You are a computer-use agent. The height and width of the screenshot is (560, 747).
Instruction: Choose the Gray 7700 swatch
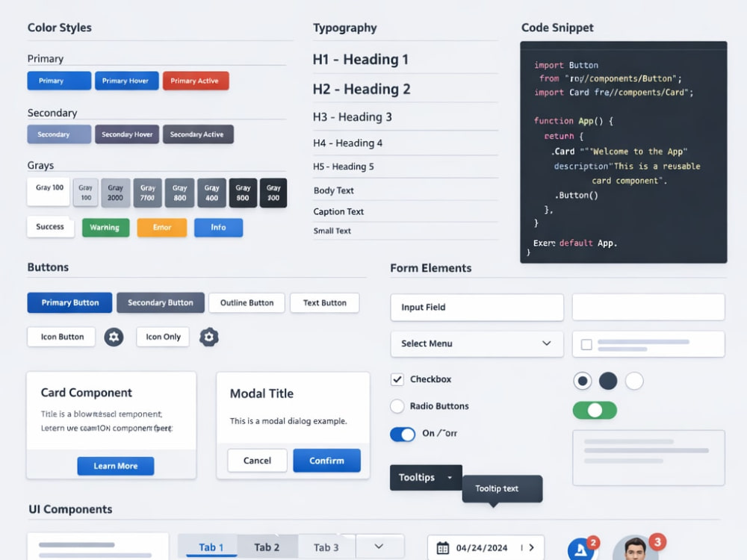(x=148, y=193)
